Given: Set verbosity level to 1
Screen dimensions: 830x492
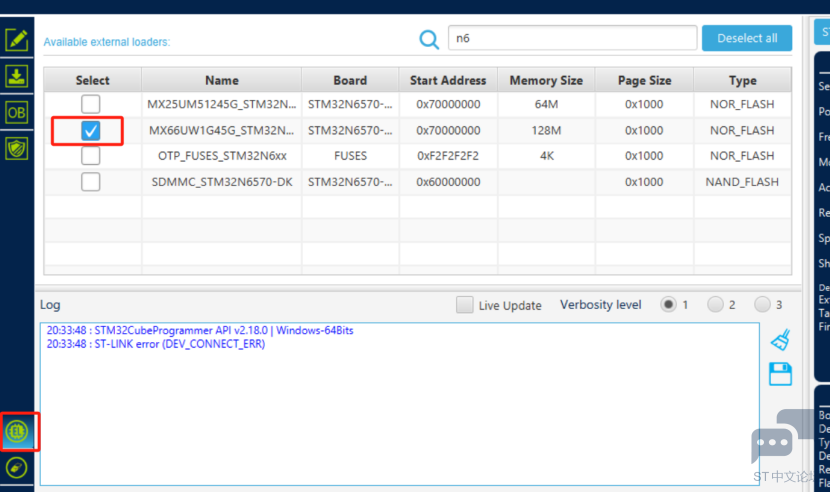Looking at the screenshot, I should click(x=668, y=305).
